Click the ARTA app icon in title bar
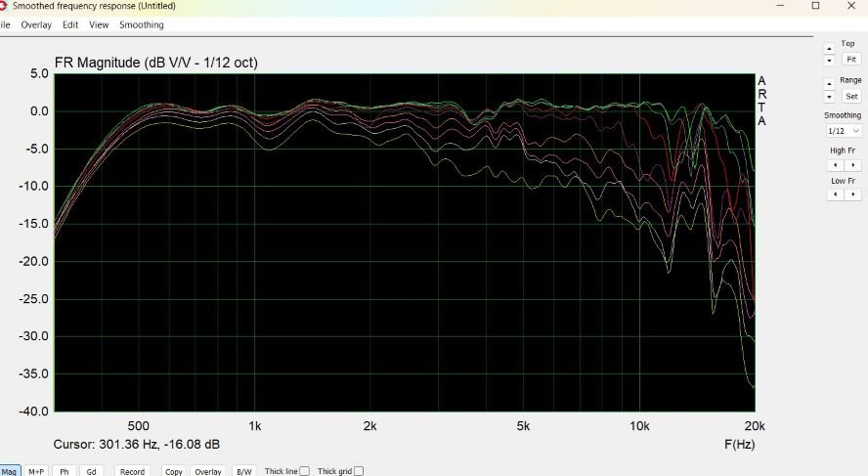868x476 pixels. pos(3,6)
